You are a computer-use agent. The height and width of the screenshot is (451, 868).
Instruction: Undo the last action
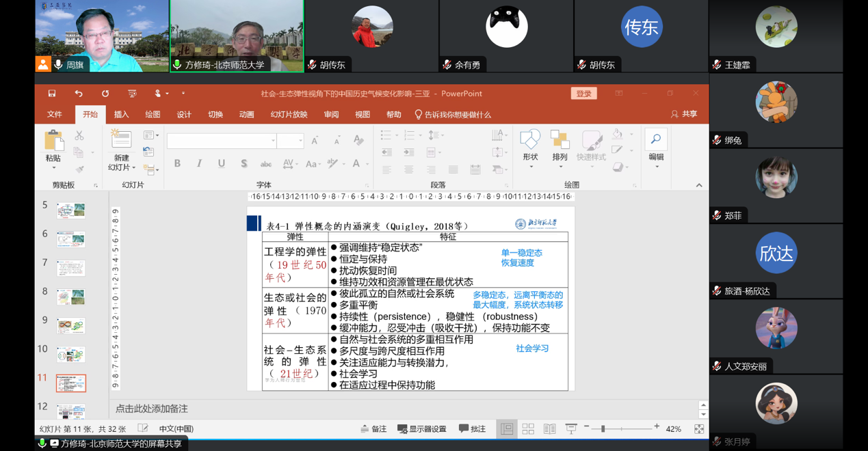pos(79,94)
